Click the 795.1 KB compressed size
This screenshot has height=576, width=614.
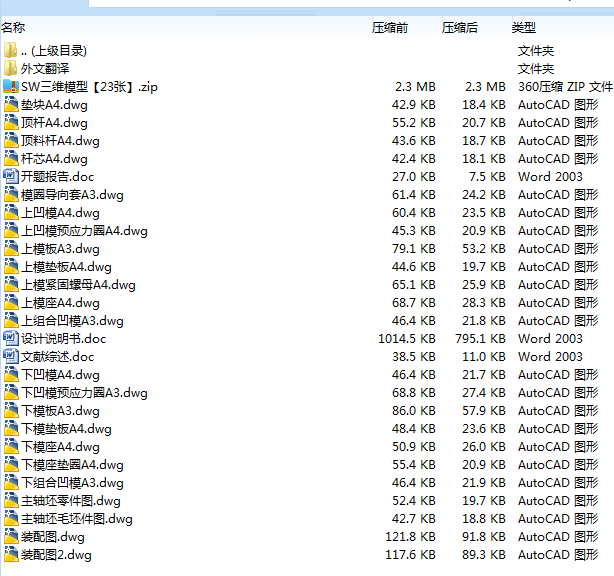(x=480, y=339)
